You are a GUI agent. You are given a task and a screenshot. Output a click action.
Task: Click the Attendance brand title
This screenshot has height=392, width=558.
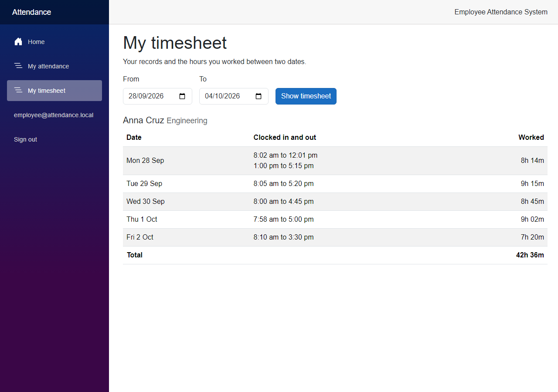click(31, 12)
